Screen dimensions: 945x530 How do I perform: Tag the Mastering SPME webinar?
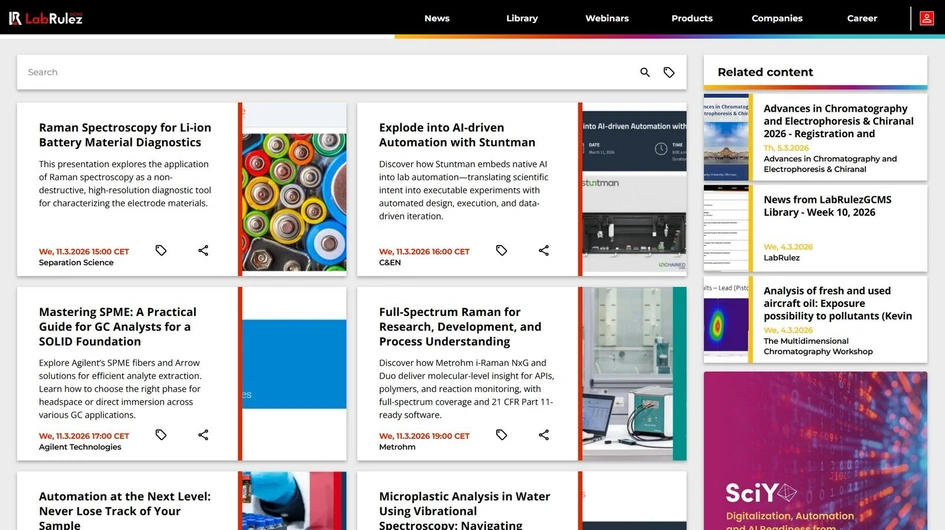161,435
